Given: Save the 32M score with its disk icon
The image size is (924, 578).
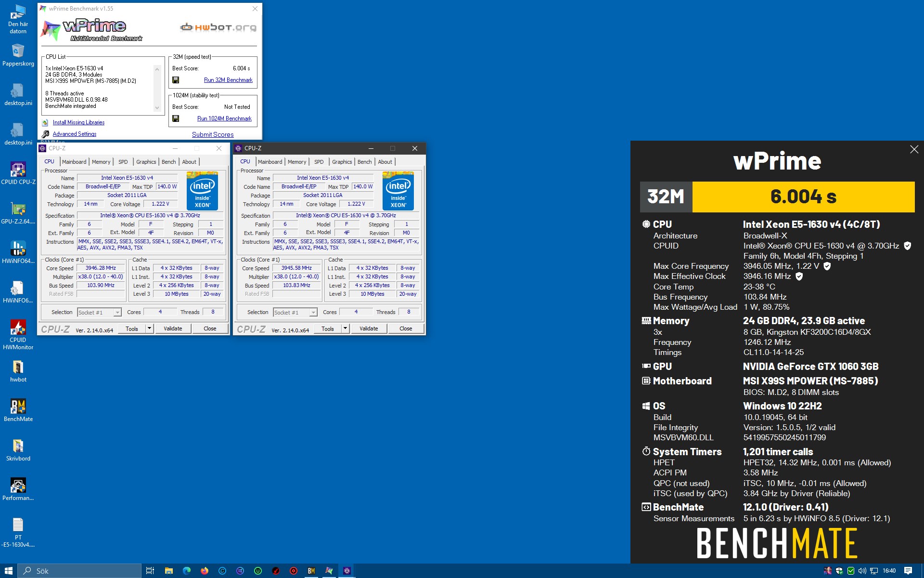Looking at the screenshot, I should point(176,80).
